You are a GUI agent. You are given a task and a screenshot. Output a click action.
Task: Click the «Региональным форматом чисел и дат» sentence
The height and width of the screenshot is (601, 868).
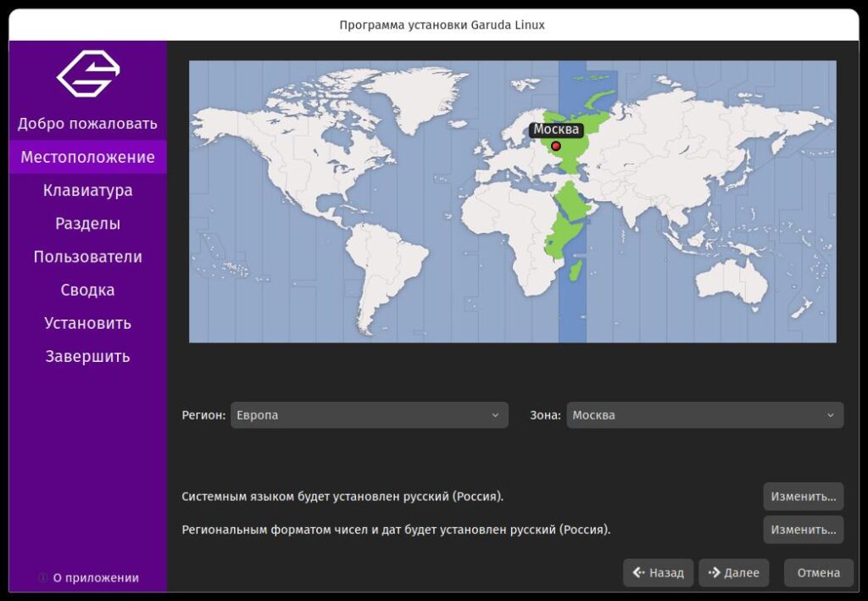coord(396,530)
